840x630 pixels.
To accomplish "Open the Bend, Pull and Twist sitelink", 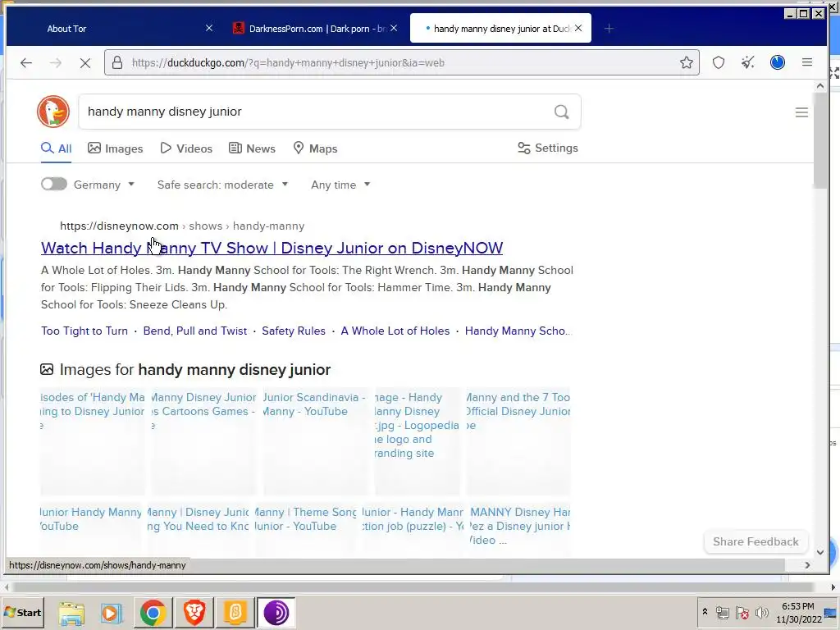I will pyautogui.click(x=195, y=331).
